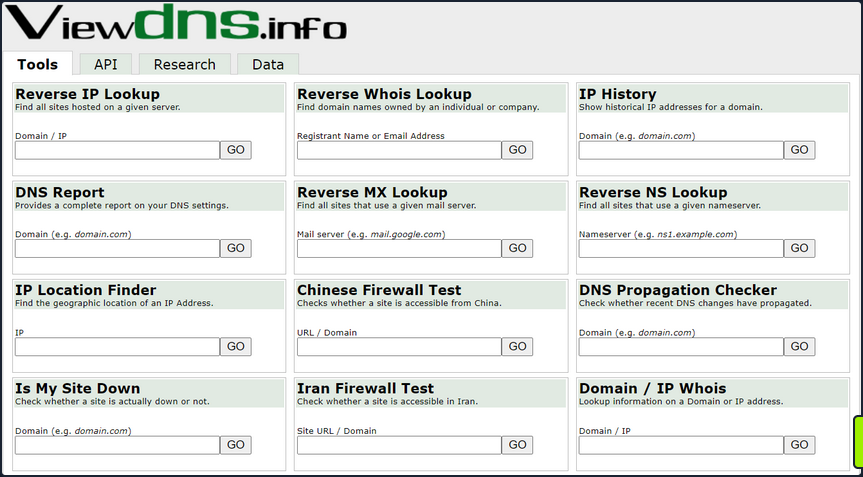Screen dimensions: 863x477
Task: Select the Data tab
Action: click(x=267, y=64)
